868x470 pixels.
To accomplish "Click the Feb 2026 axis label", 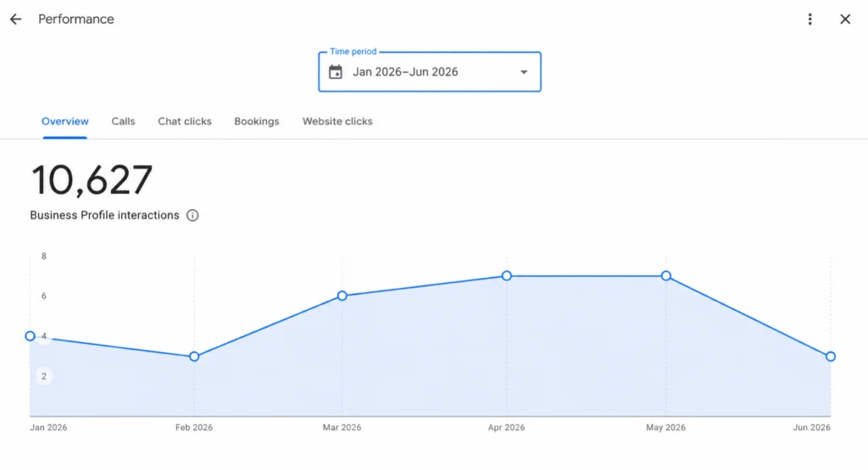I will tap(194, 428).
